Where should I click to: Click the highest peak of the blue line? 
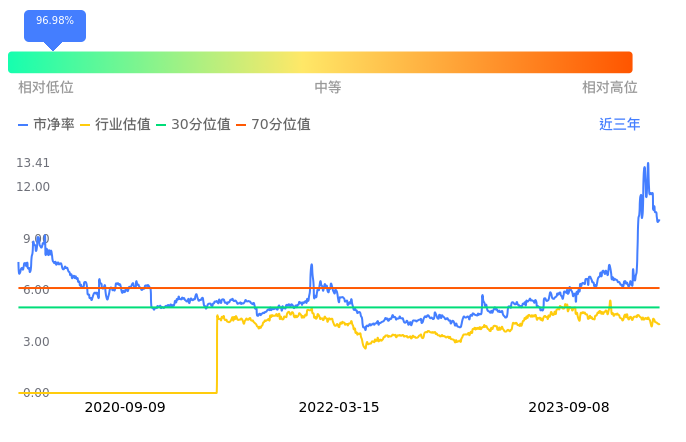[x=648, y=163]
